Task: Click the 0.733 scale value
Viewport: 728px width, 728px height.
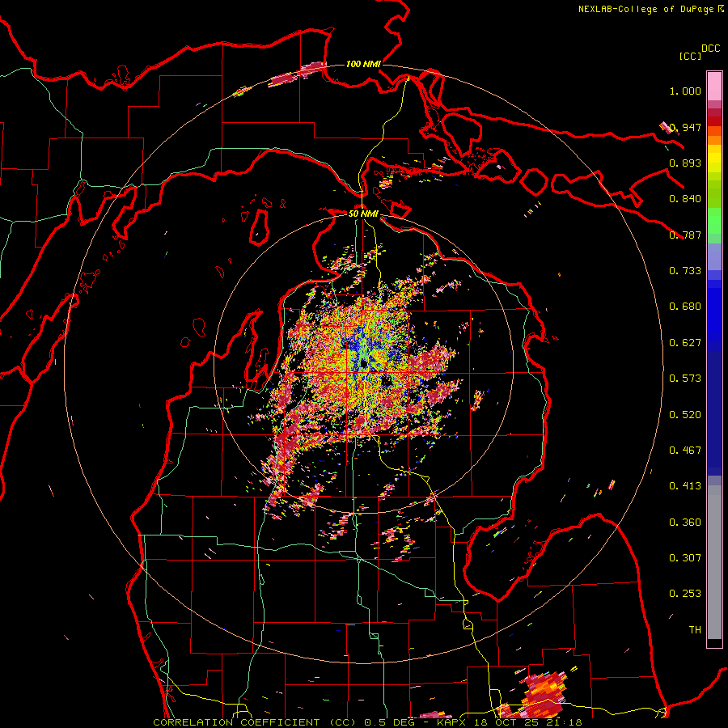Action: coord(685,271)
